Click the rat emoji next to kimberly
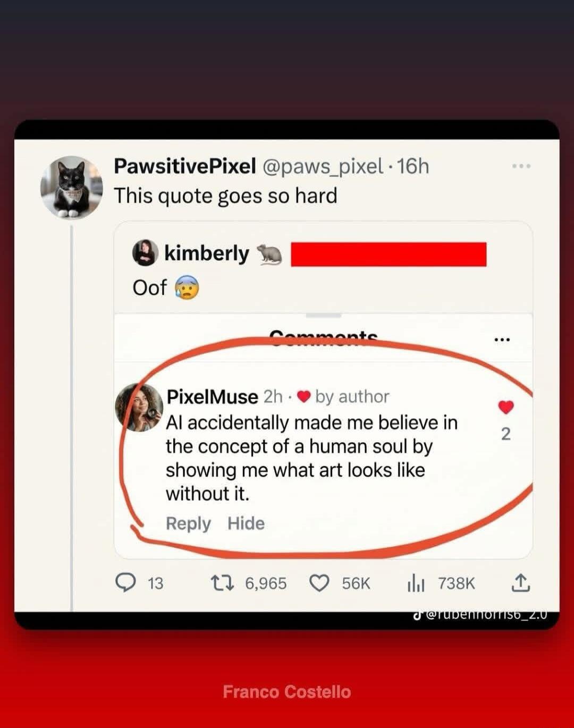 coord(270,255)
